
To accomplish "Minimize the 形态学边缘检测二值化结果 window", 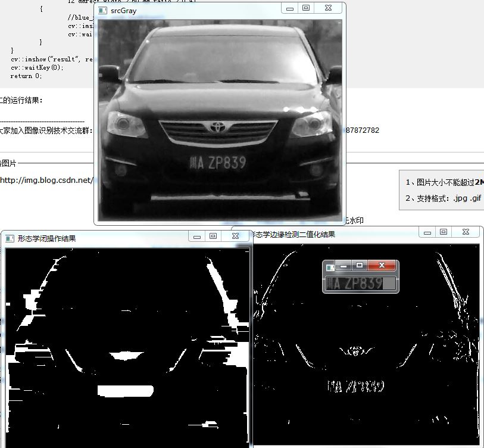I will 427,232.
